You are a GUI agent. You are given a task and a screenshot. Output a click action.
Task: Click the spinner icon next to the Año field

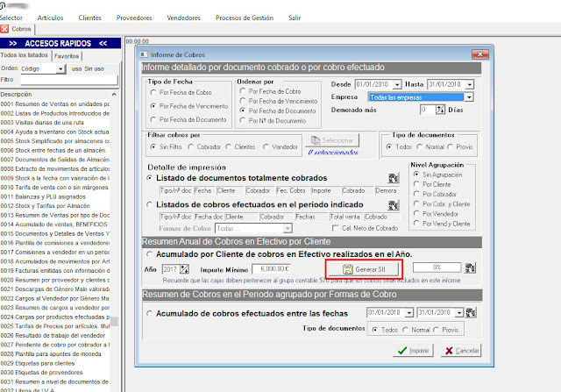[185, 268]
